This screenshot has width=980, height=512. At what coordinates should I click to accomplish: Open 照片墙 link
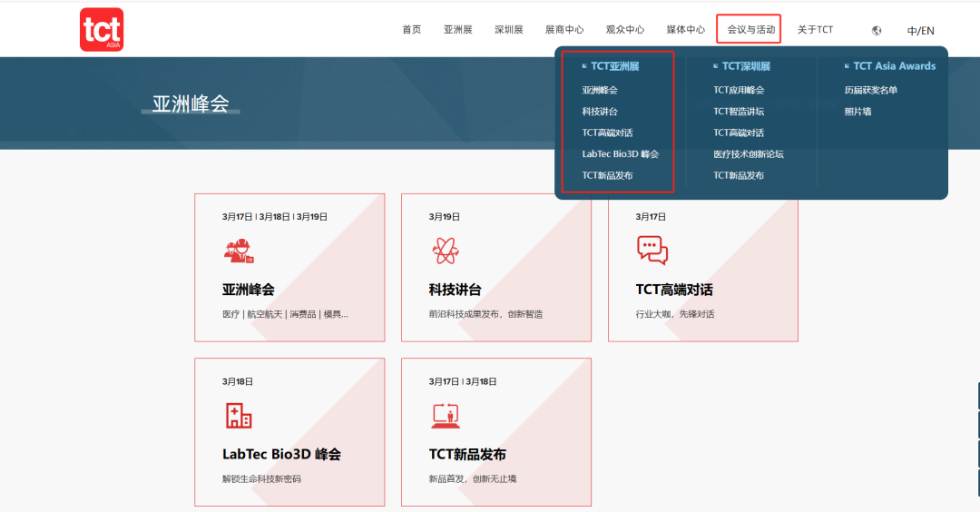point(857,112)
